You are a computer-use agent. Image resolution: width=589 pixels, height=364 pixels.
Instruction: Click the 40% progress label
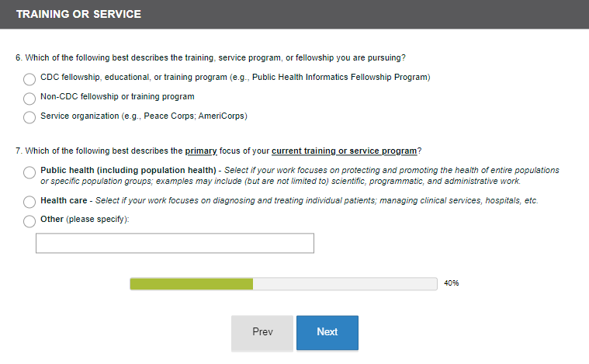point(452,283)
